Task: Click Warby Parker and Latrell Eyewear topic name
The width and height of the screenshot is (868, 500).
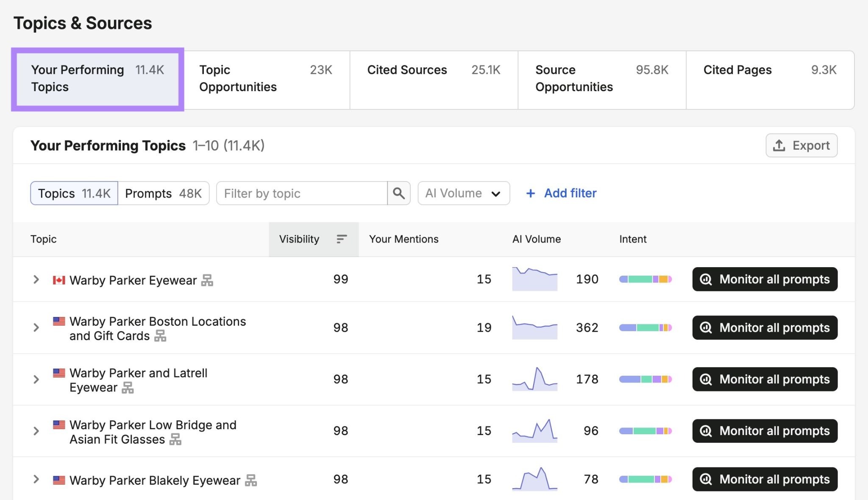Action: pos(139,380)
